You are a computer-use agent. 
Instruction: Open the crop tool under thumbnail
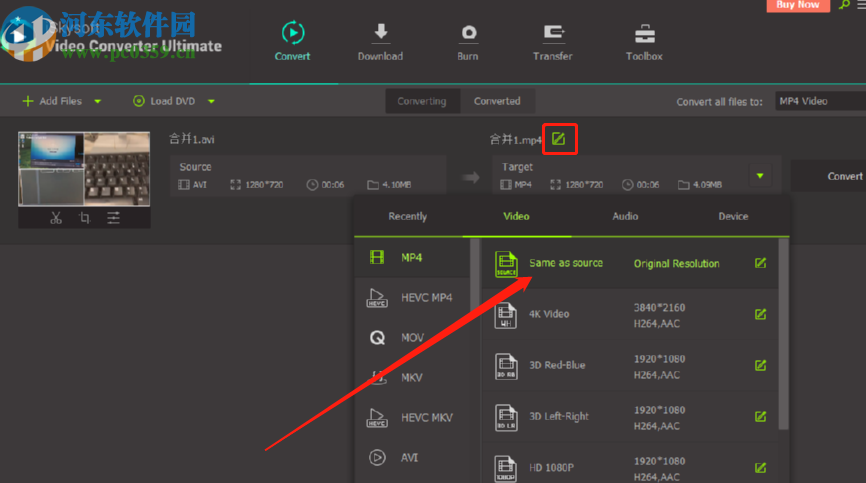[x=84, y=218]
